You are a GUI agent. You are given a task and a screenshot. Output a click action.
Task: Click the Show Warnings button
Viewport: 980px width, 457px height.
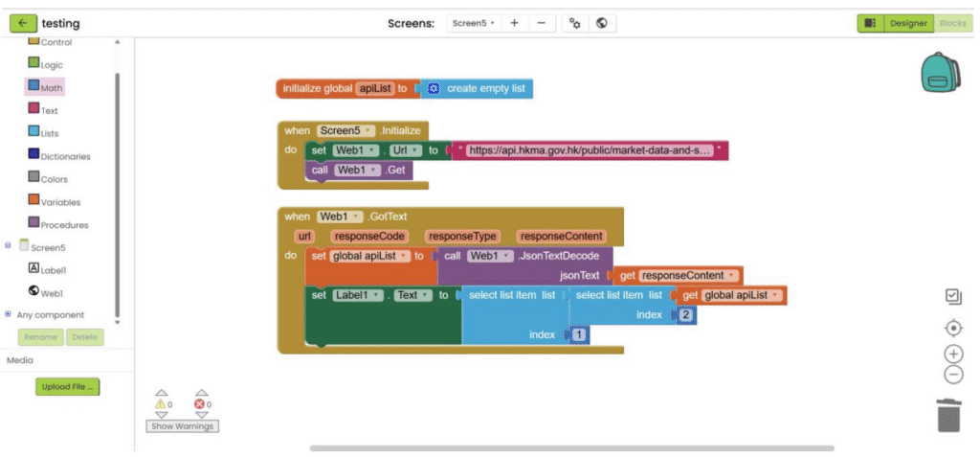click(x=182, y=425)
